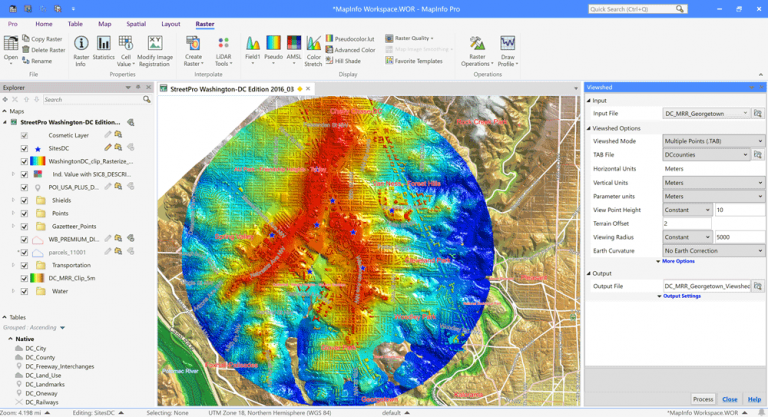768x417 pixels.
Task: Browse for the Input File in Viewshed
Action: pos(760,113)
